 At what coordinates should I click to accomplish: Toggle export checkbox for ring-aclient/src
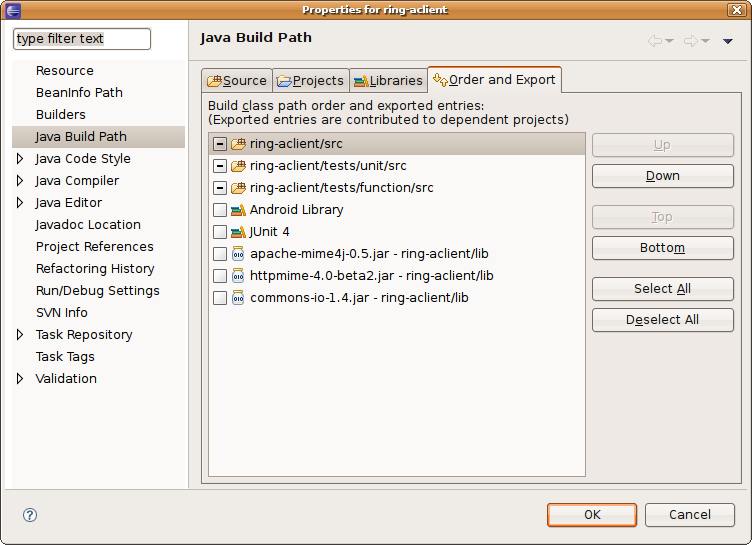tap(220, 144)
